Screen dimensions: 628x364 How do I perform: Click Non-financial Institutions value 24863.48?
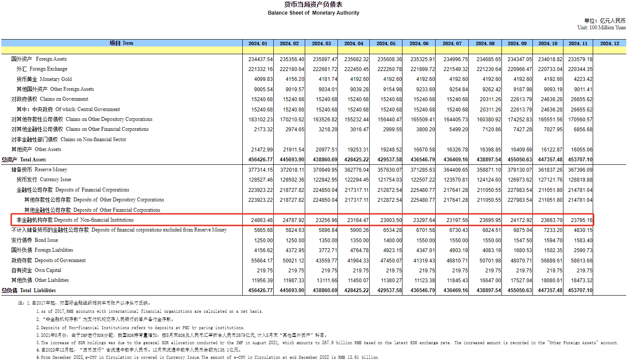262,220
